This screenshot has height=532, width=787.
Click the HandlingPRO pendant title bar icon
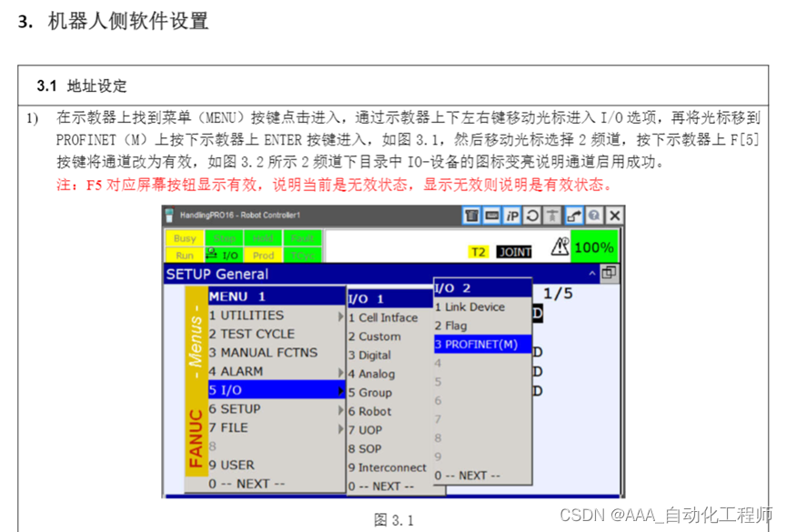[x=169, y=215]
